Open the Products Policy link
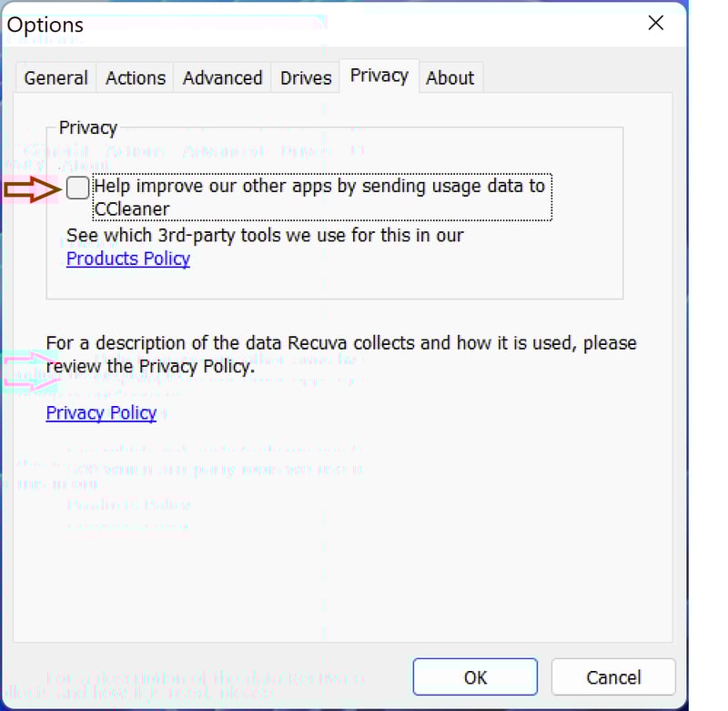This screenshot has height=711, width=728. tap(128, 259)
